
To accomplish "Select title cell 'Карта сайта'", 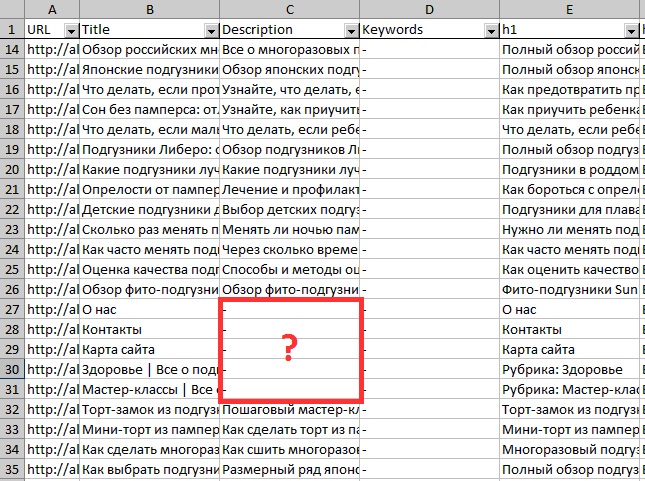I will [150, 350].
